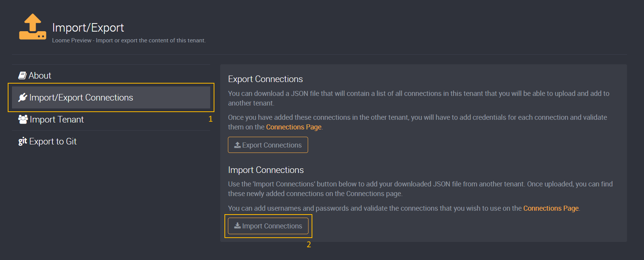Click the Export Connections section heading
Image resolution: width=644 pixels, height=260 pixels.
tap(265, 79)
